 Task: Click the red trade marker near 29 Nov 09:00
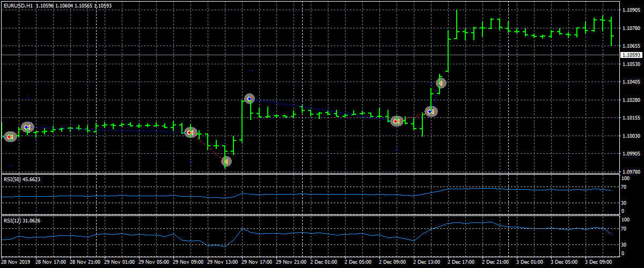pyautogui.click(x=191, y=132)
